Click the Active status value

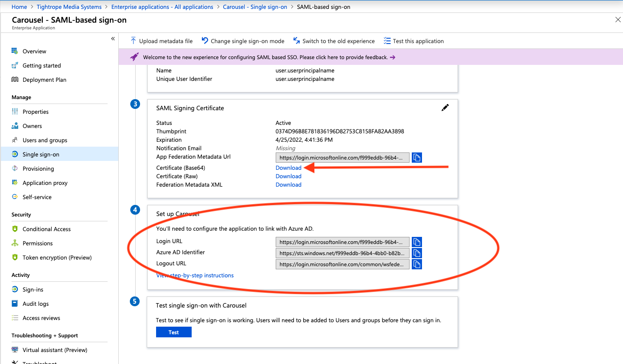pyautogui.click(x=283, y=123)
